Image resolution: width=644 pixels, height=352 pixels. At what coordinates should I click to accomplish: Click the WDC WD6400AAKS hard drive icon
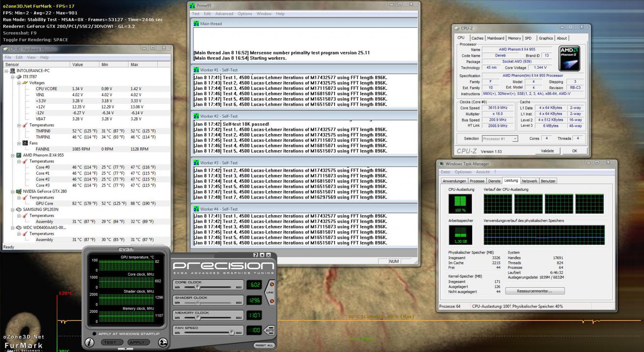point(19,228)
